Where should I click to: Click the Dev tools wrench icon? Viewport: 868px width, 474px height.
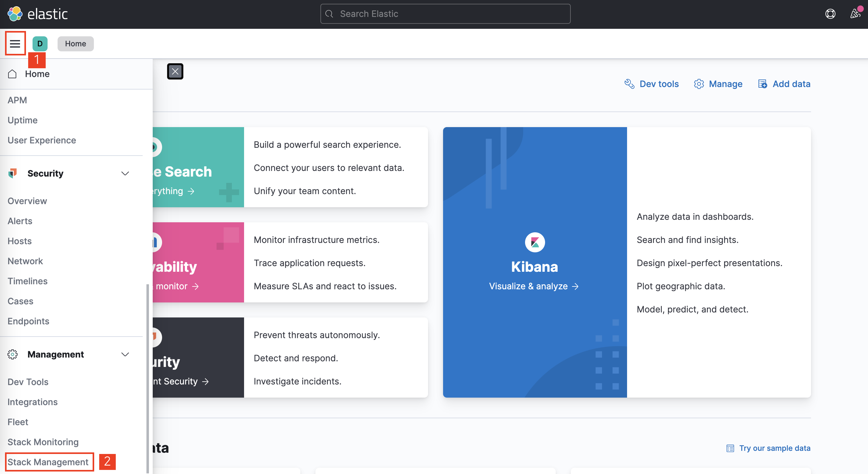(629, 84)
